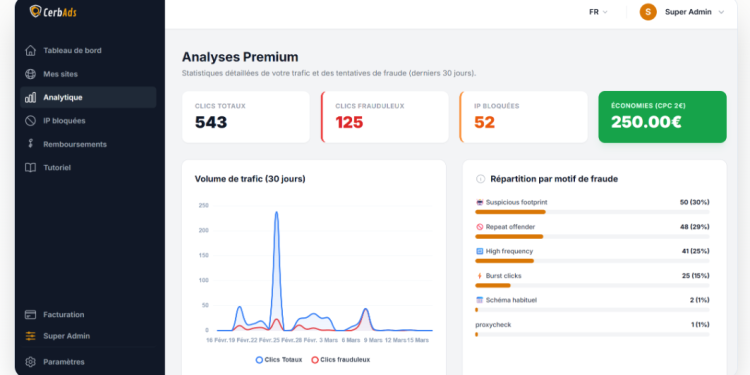
Task: Open the sidebar Super Admin page
Action: (88, 336)
